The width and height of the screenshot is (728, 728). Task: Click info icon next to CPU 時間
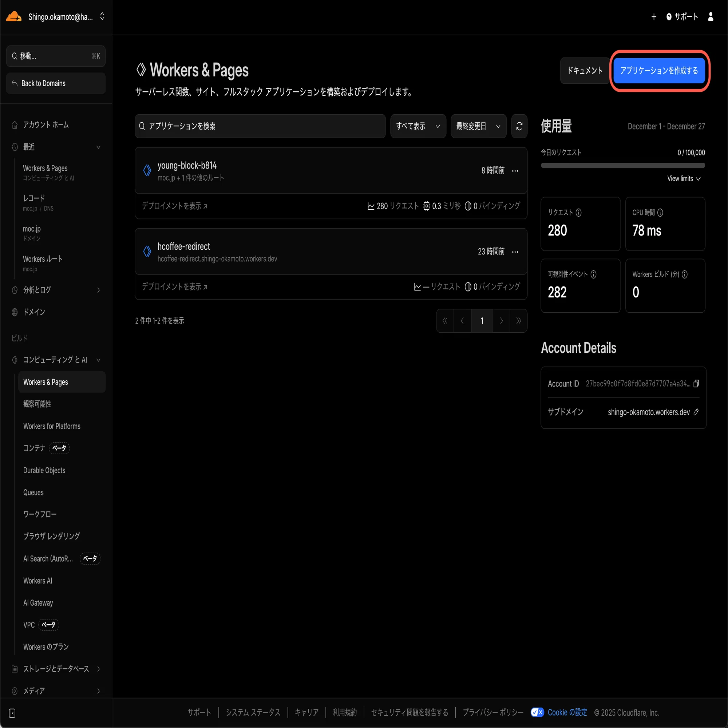coord(660,213)
